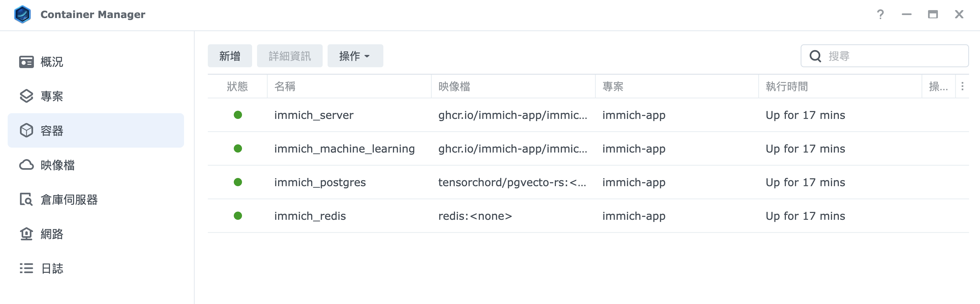The width and height of the screenshot is (980, 304).
Task: Open the 概況 overview icon in sidebar
Action: 26,62
